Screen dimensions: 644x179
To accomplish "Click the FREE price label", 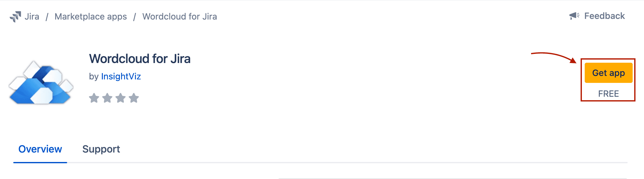I will coord(608,94).
